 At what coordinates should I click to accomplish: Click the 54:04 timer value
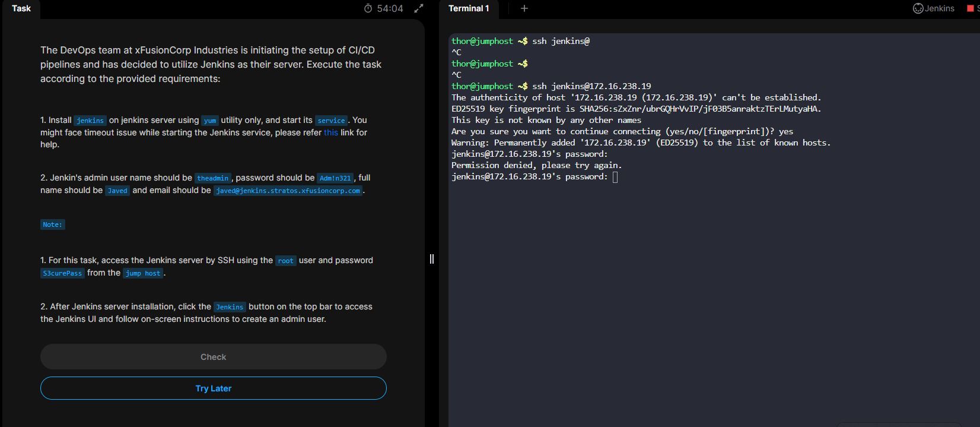(x=390, y=8)
